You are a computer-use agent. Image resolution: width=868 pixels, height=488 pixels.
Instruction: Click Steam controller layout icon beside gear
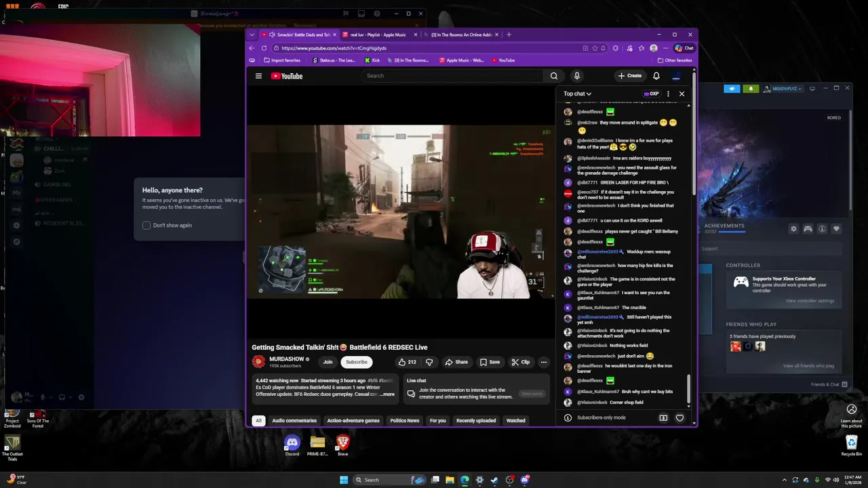[808, 229]
